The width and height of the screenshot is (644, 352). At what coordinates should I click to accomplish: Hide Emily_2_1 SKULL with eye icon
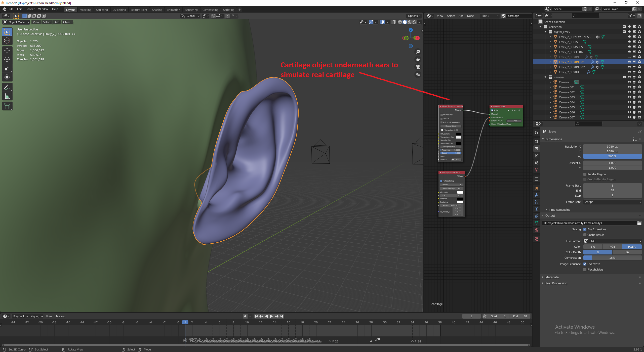(x=629, y=72)
